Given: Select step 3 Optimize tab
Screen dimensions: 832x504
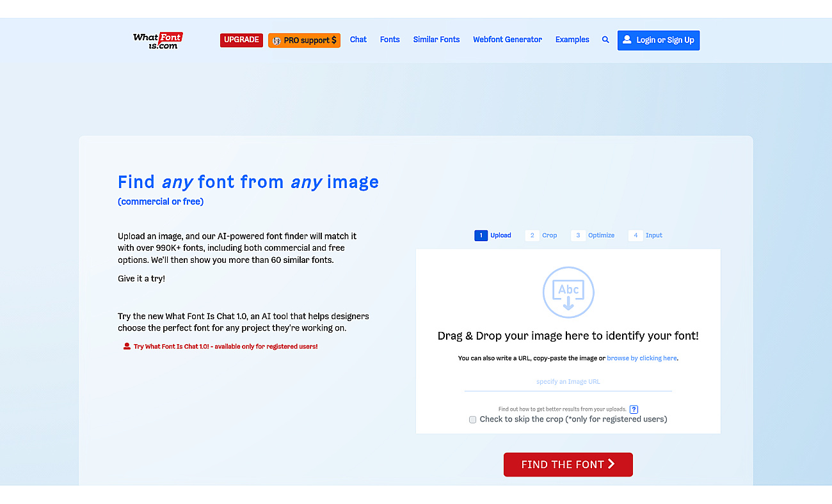Looking at the screenshot, I should point(593,235).
